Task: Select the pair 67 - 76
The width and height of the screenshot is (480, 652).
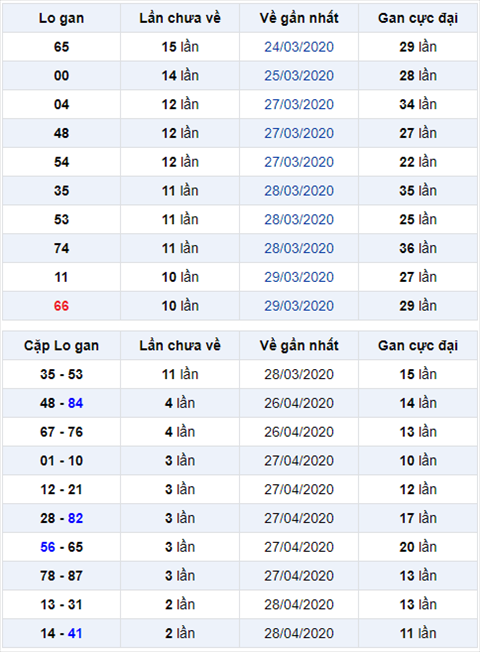Action: (x=61, y=432)
